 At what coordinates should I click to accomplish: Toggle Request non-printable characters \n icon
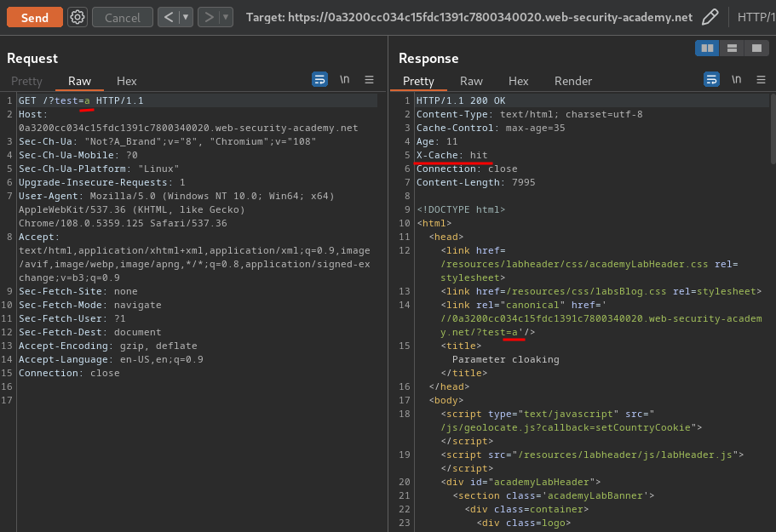(x=344, y=79)
